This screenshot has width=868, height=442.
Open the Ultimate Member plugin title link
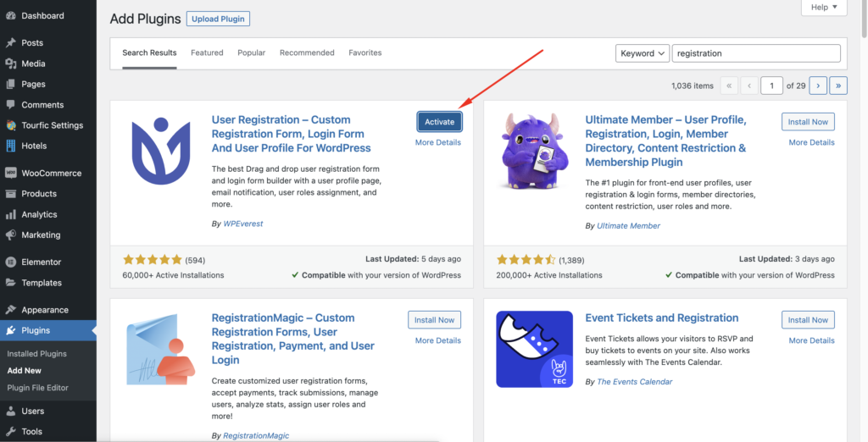[666, 141]
